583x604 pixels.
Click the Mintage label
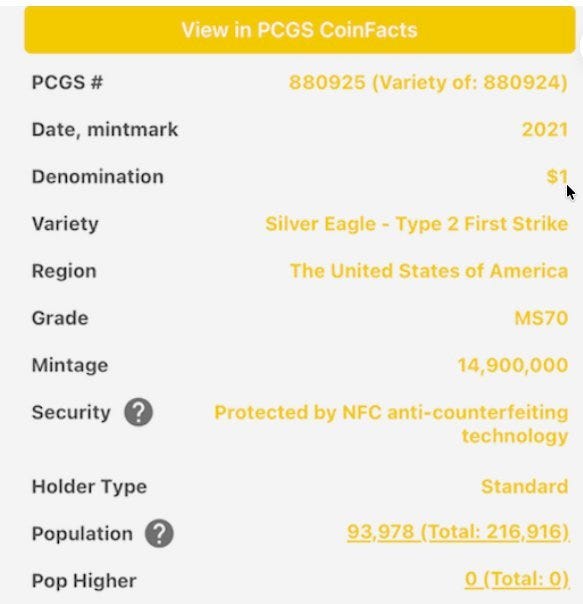70,365
